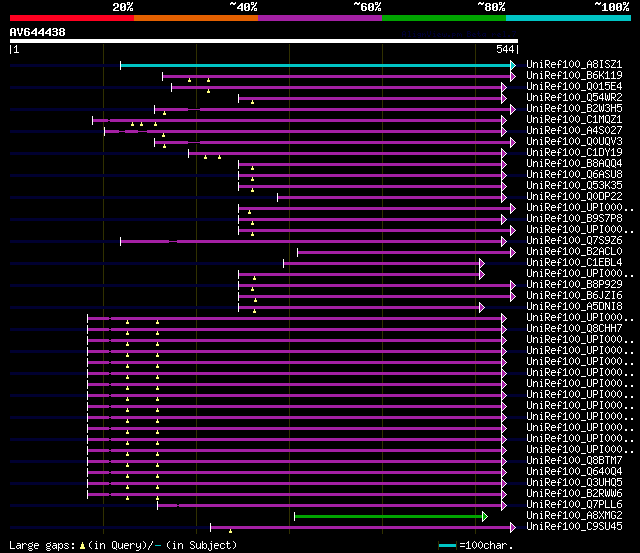Screen dimensions: 640x553
Task: Select hit label UniRef100_C1DY19
Action: coord(574,153)
